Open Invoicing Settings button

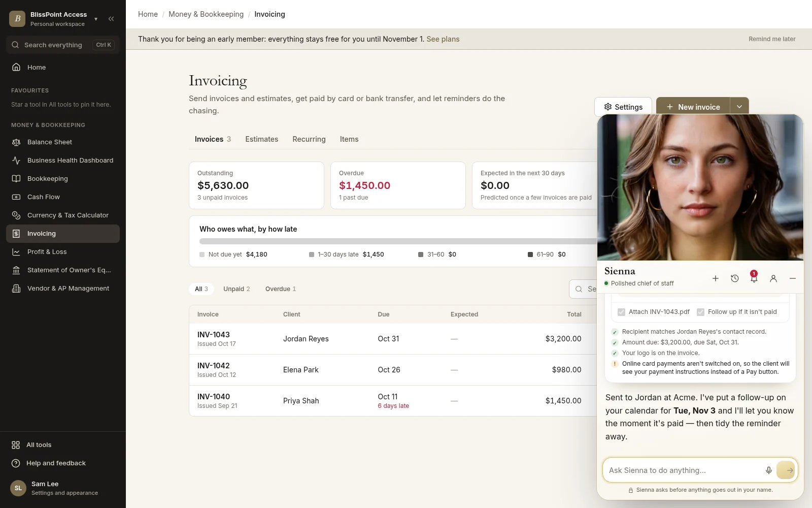point(623,107)
